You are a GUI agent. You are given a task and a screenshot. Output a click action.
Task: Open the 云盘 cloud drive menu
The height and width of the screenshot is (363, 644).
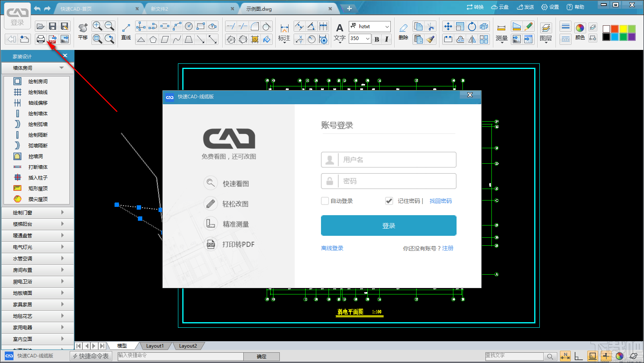point(500,7)
